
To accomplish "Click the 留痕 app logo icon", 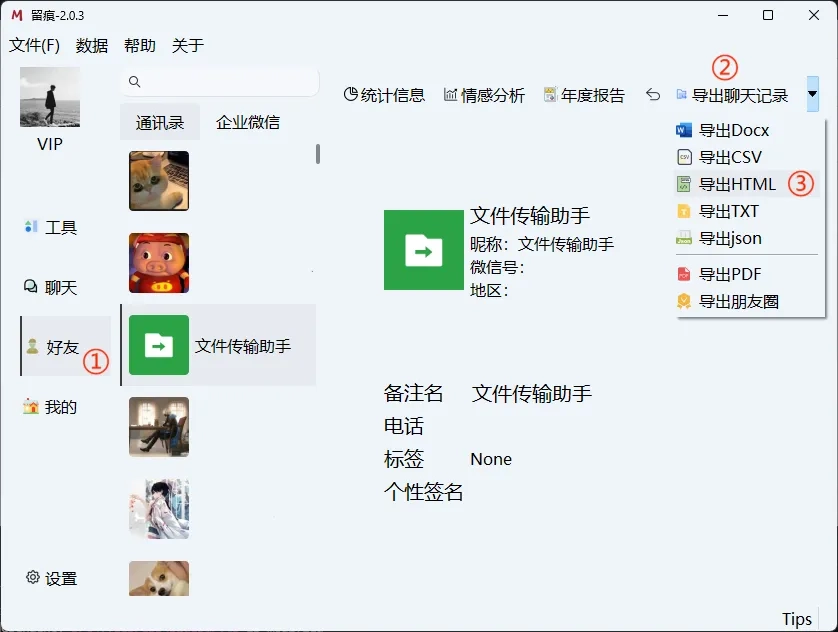I will pyautogui.click(x=17, y=15).
